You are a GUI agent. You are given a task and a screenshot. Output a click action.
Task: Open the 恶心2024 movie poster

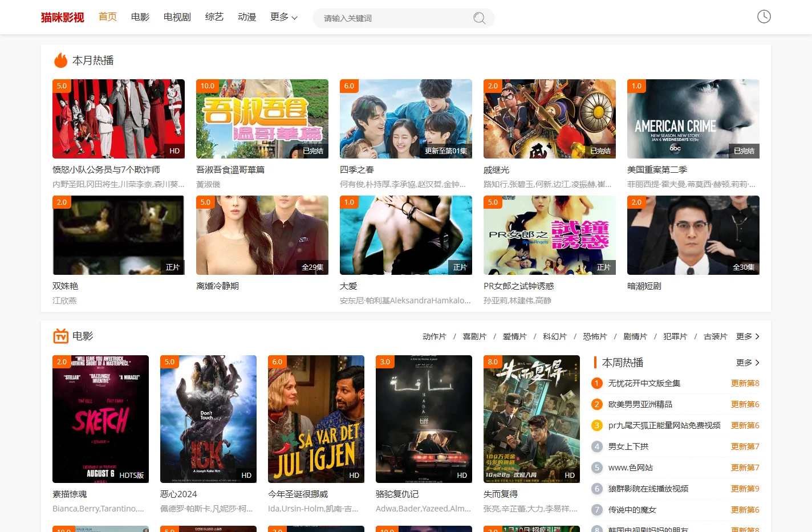coord(208,419)
